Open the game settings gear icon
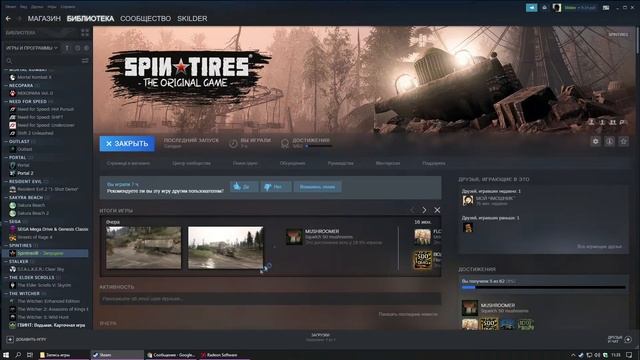This screenshot has height=360, width=640. pyautogui.click(x=596, y=141)
